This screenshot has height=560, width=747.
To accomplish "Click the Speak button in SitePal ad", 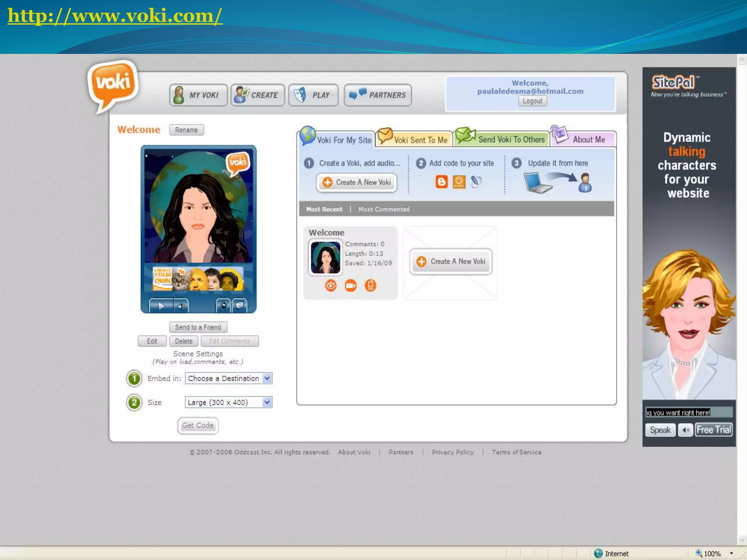I will (660, 430).
